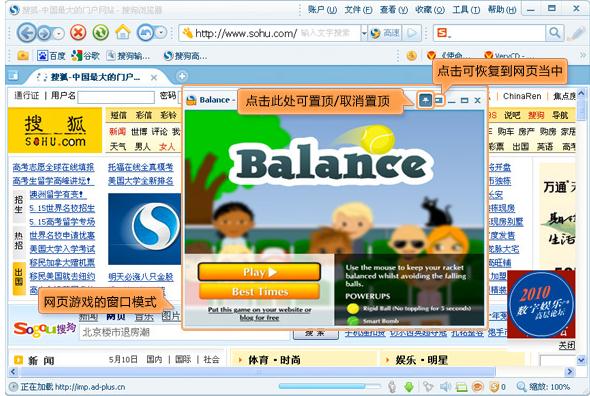Click the horizontal scrollbar thumb
The width and height of the screenshot is (590, 396).
(x=258, y=372)
